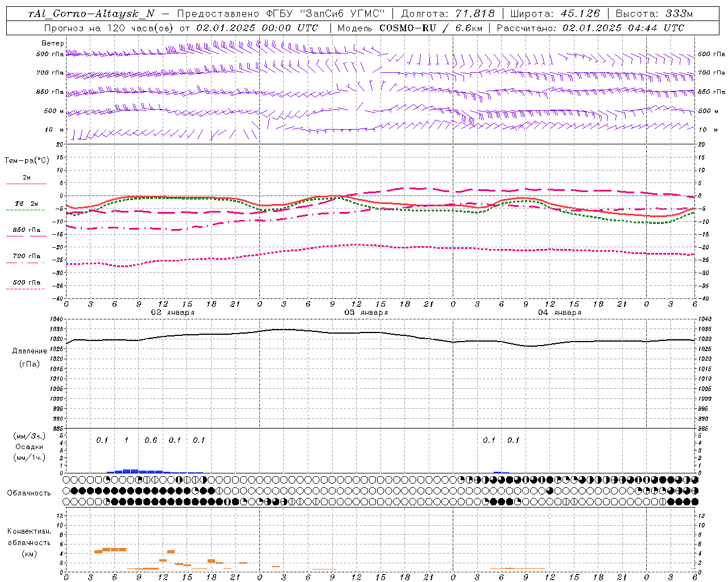Click the Высота: 333м header value
The height and width of the screenshot is (582, 728).
655,14
